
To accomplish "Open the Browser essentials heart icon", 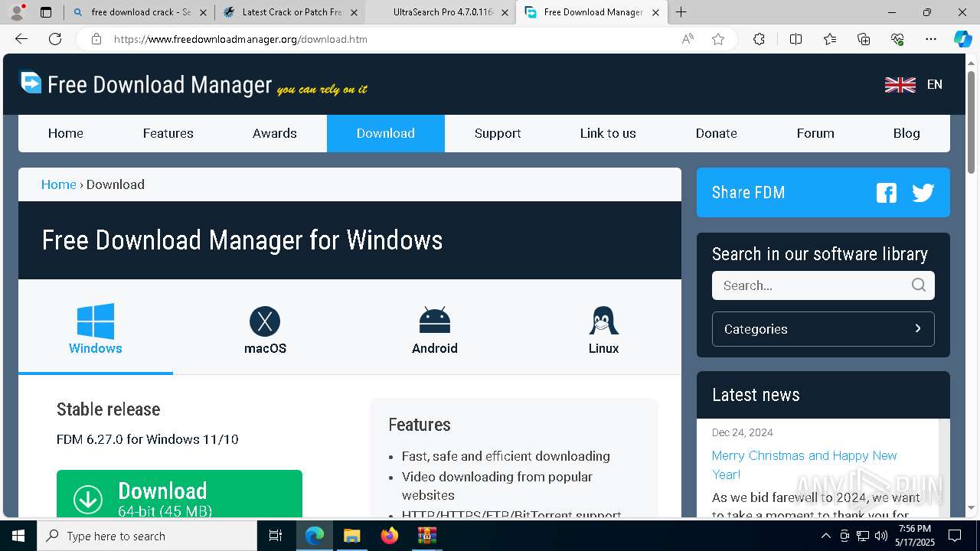I will (897, 39).
